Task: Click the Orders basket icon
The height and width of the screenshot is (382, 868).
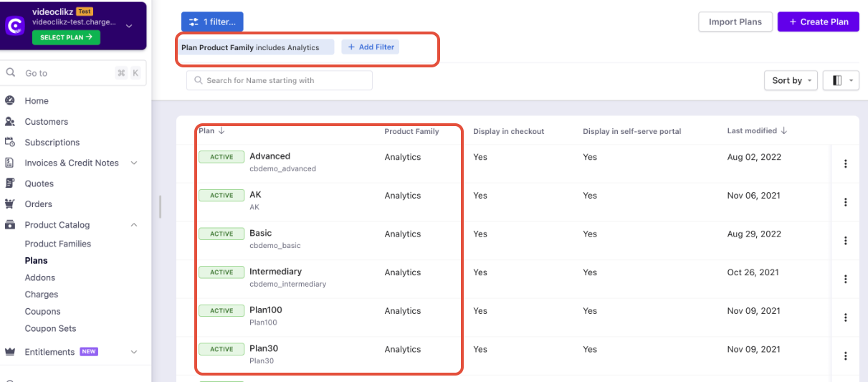Action: coord(10,204)
